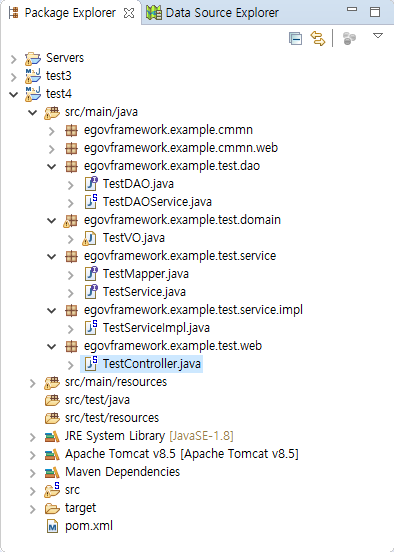
Task: Expand the src folder with S badge
Action: (x=33, y=491)
